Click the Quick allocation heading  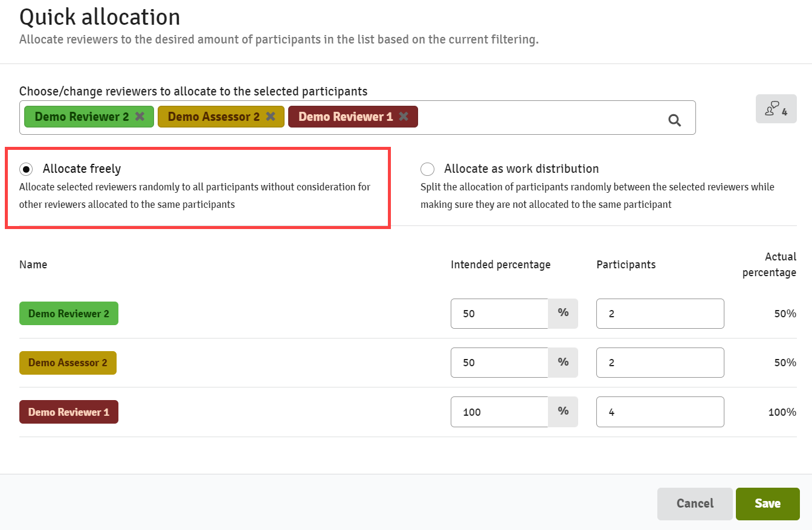tap(100, 17)
